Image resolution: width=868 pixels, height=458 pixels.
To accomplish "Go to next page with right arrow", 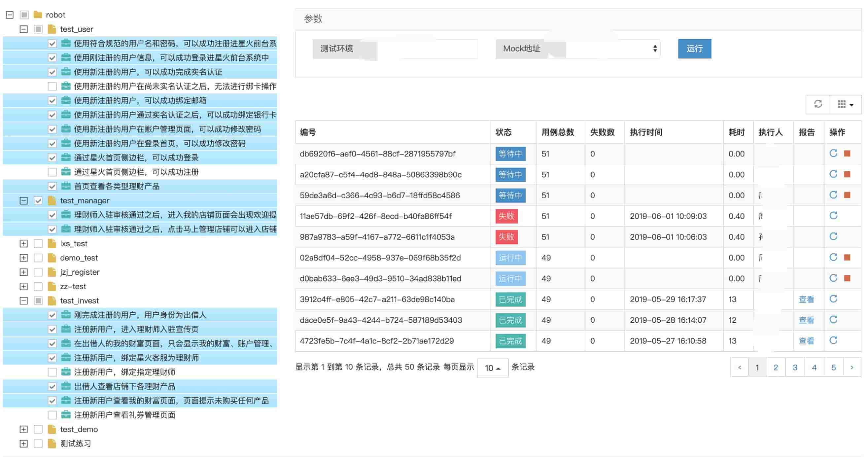I will point(852,367).
